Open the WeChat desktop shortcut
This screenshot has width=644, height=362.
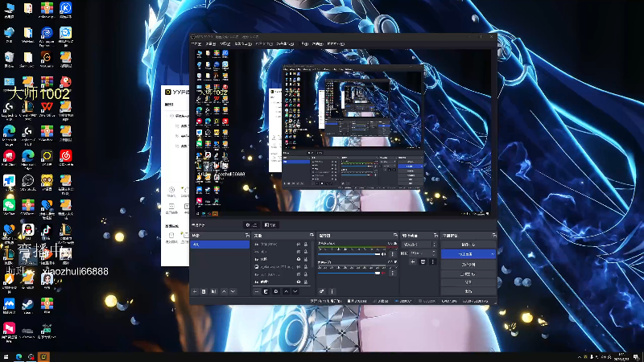(x=9, y=205)
